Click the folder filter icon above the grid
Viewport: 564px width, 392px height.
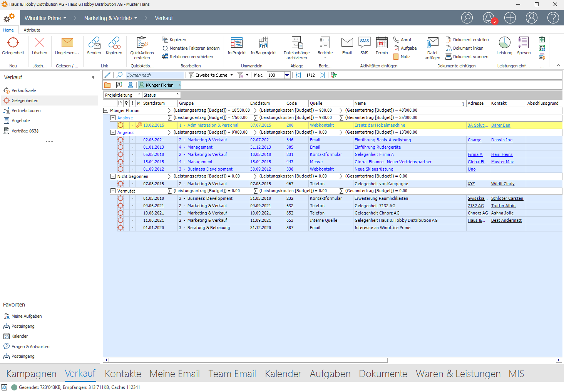(x=107, y=85)
